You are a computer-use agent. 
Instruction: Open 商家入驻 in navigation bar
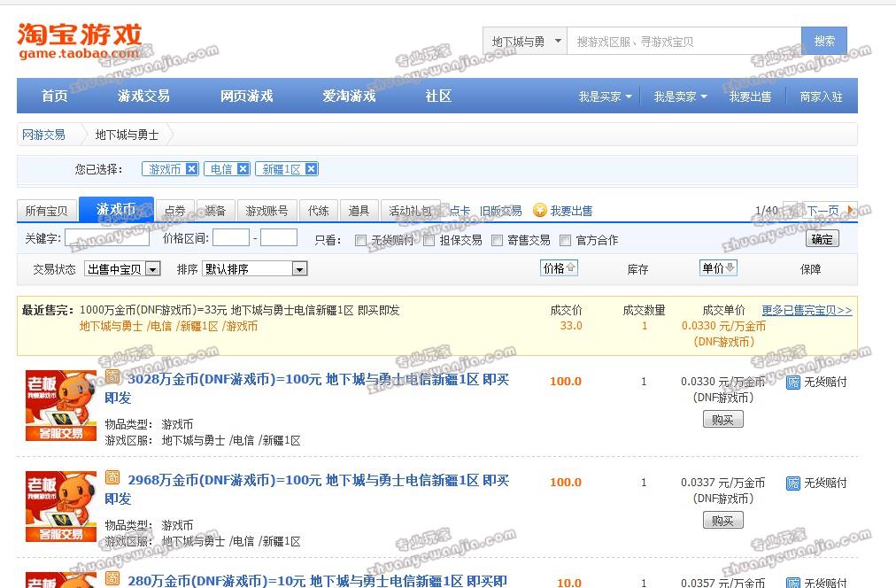(821, 97)
